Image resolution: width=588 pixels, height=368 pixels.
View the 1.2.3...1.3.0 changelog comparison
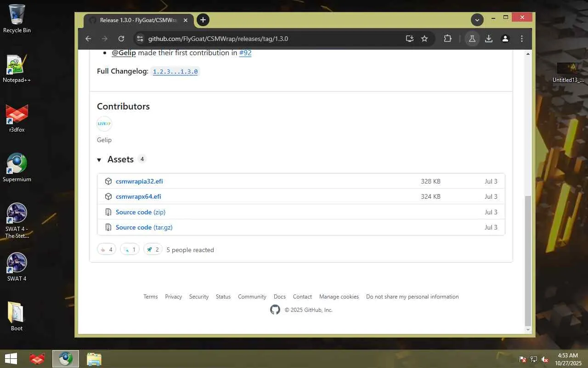click(175, 71)
